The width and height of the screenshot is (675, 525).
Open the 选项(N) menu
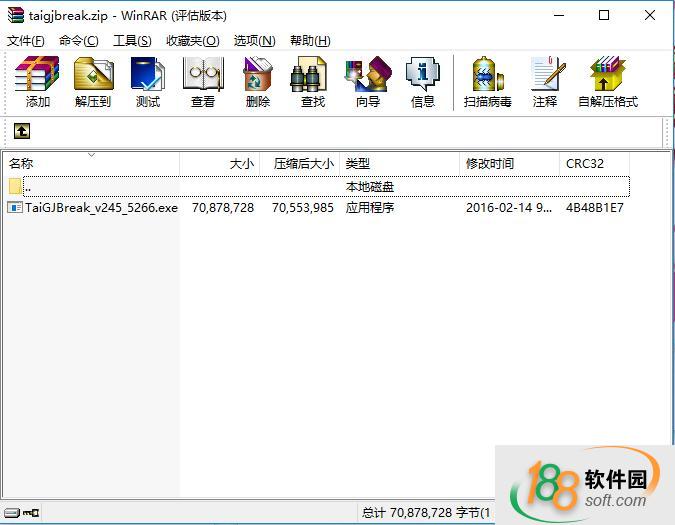tap(254, 40)
